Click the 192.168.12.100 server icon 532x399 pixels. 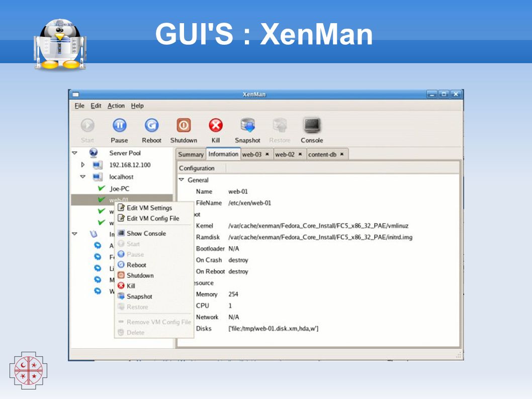98,165
